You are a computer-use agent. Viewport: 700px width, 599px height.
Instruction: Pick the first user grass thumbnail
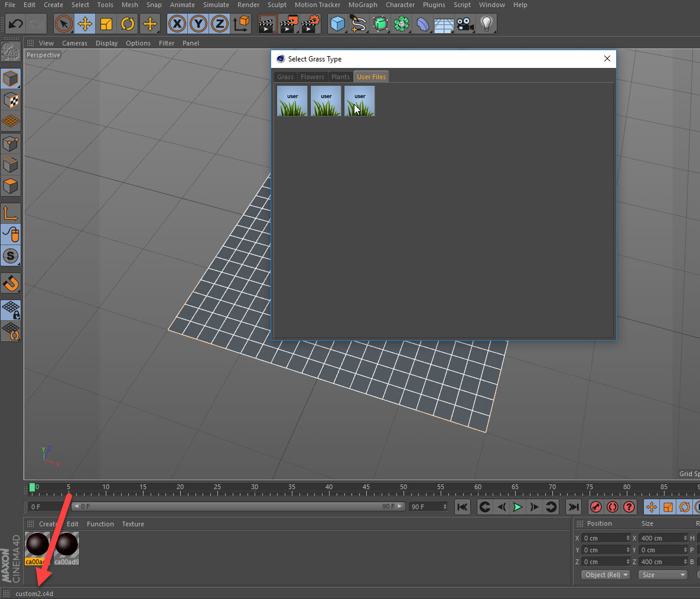pyautogui.click(x=292, y=101)
